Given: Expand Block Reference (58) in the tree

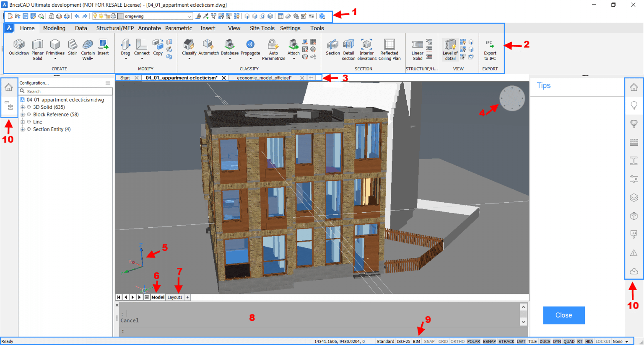Looking at the screenshot, I should point(23,114).
